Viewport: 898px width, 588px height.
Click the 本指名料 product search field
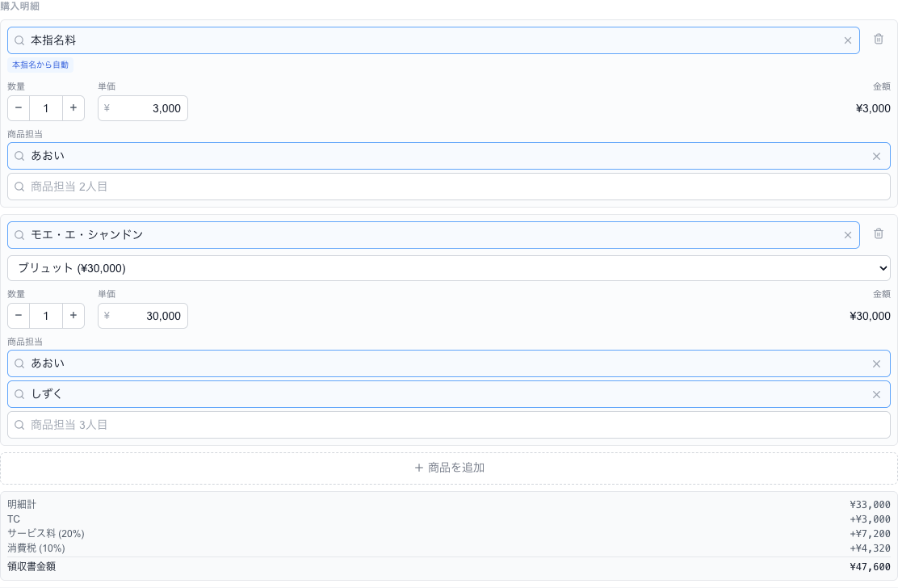point(434,40)
